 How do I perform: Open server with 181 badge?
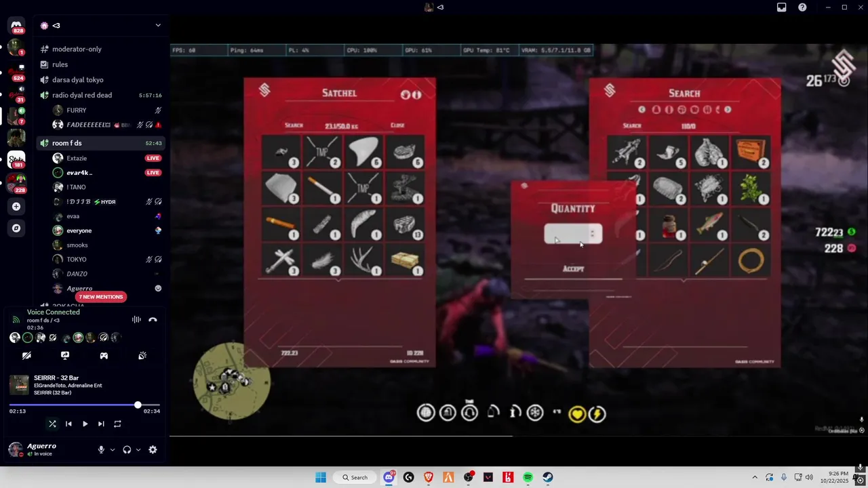[16, 160]
